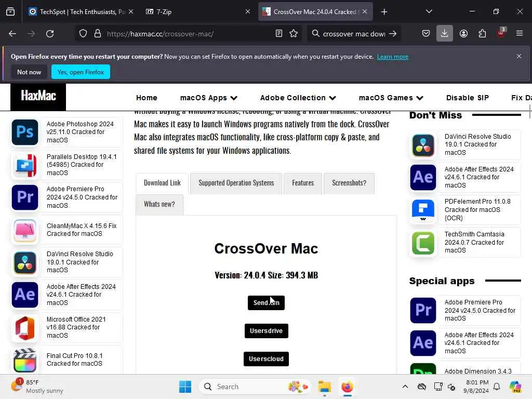Open the shield tracking protection icon
The width and height of the screenshot is (532, 399).
point(83,34)
